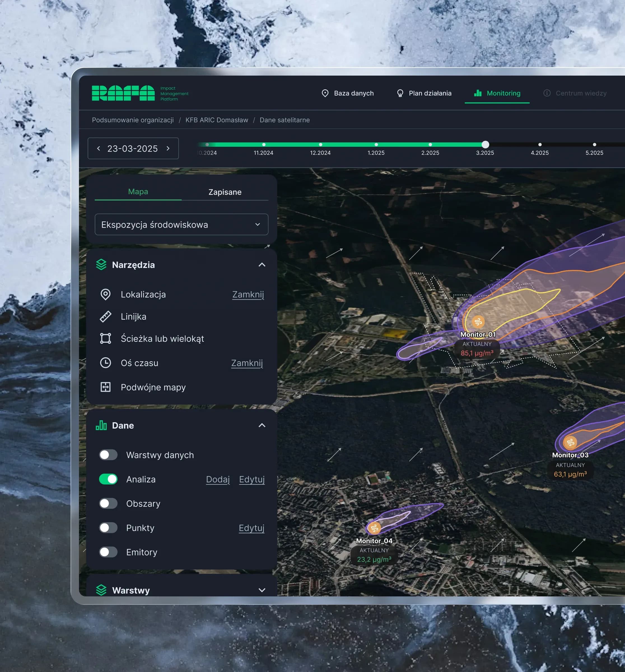Collapse the Narzędzia section
This screenshot has height=672, width=625.
click(262, 265)
